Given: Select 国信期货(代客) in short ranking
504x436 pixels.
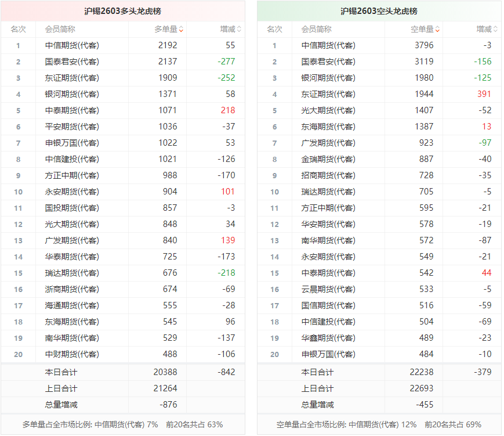Looking at the screenshot, I should pos(328,305).
